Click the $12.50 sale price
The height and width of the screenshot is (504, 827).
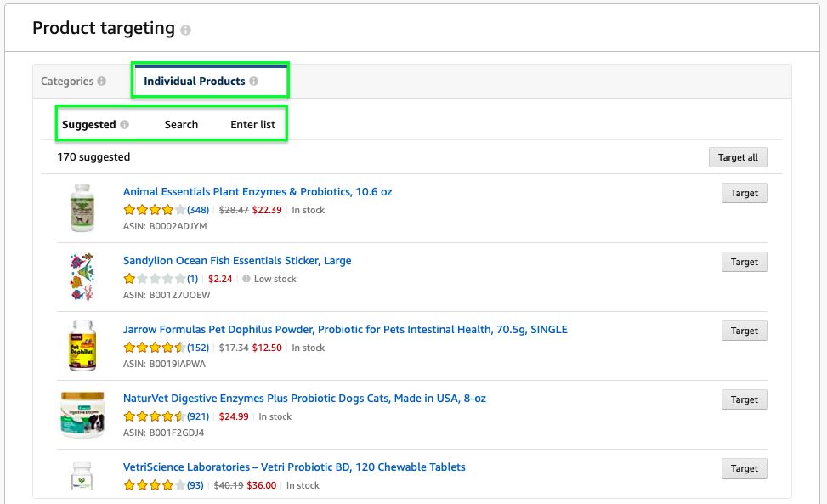point(267,348)
